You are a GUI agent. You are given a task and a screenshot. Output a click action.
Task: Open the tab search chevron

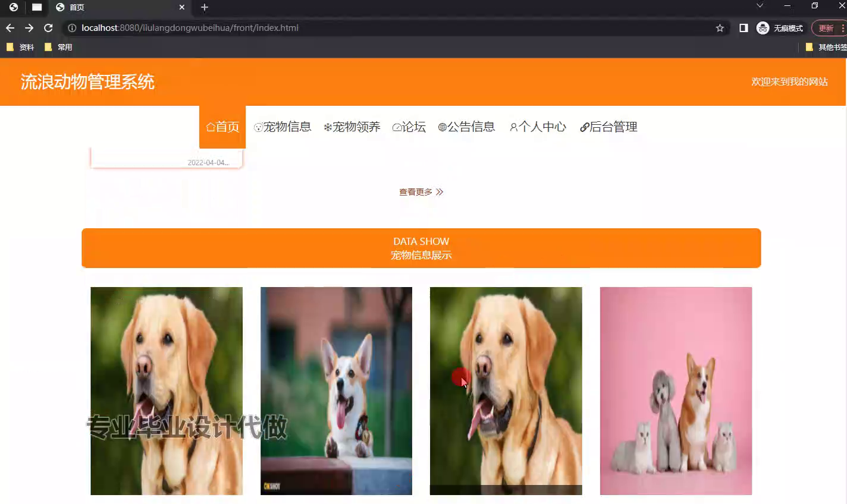[760, 5]
